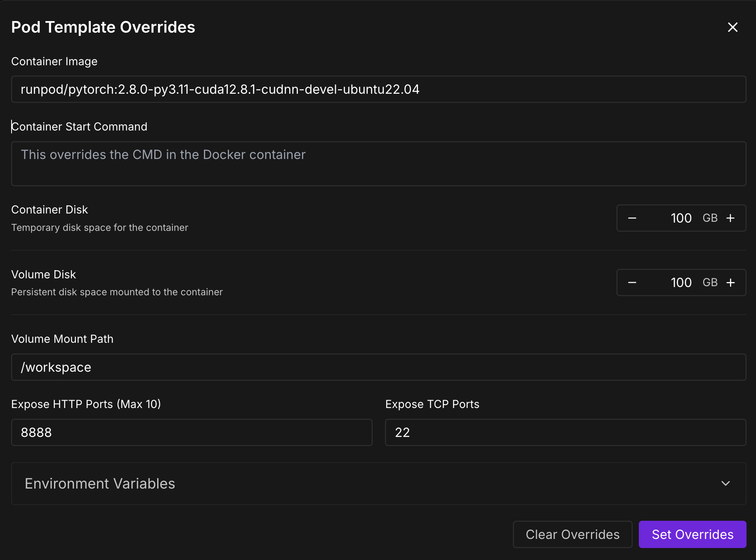Edit the Volume Mount Path field
Image resolution: width=756 pixels, height=560 pixels.
(x=378, y=367)
